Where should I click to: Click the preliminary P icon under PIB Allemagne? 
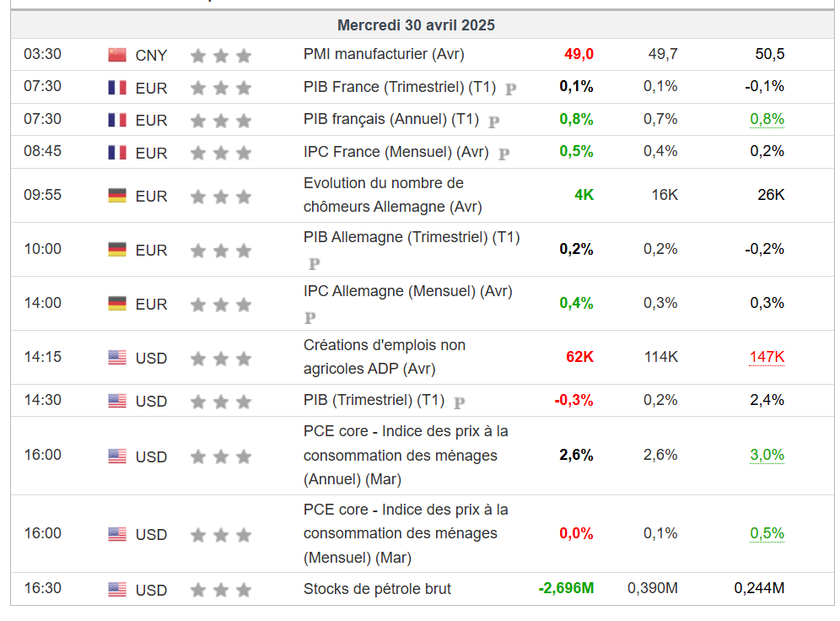314,263
